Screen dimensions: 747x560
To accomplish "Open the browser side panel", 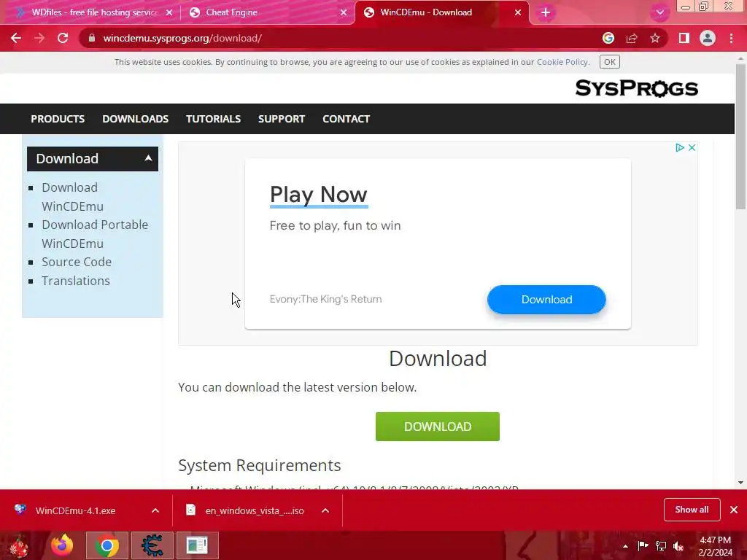I will [x=684, y=38].
